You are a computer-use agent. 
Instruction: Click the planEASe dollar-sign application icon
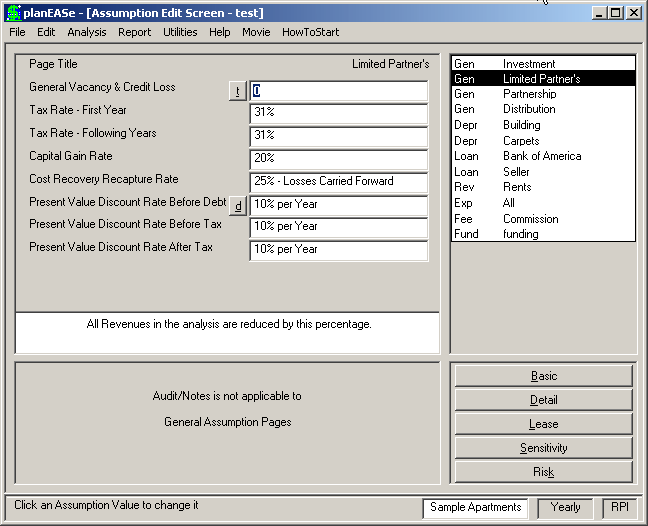pyautogui.click(x=13, y=13)
